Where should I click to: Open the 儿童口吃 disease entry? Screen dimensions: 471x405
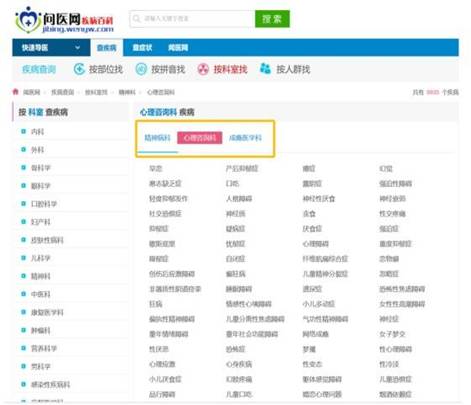tap(239, 394)
